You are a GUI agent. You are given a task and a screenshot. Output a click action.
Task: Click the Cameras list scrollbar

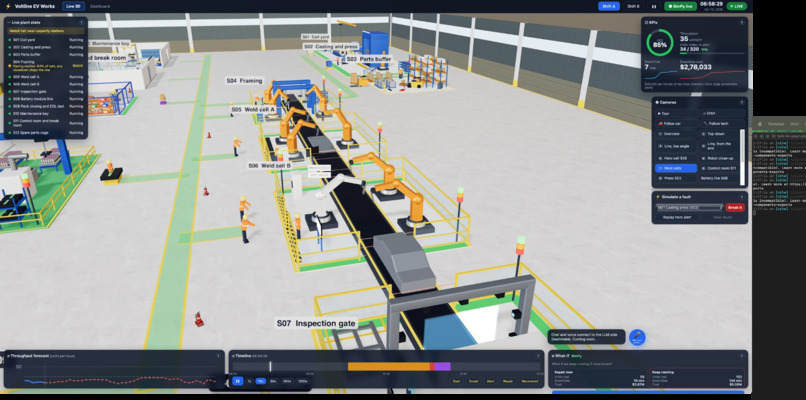(742, 157)
